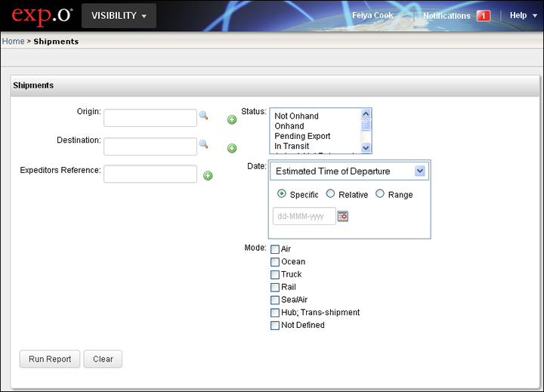This screenshot has height=392, width=544.
Task: Check the Ocean mode checkbox
Action: click(x=275, y=262)
